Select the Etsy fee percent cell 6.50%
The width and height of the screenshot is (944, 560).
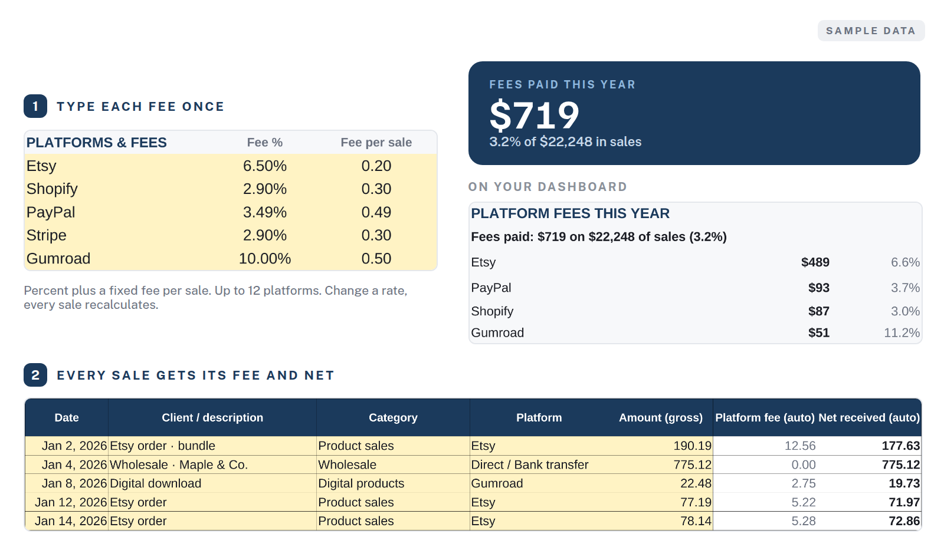(265, 166)
